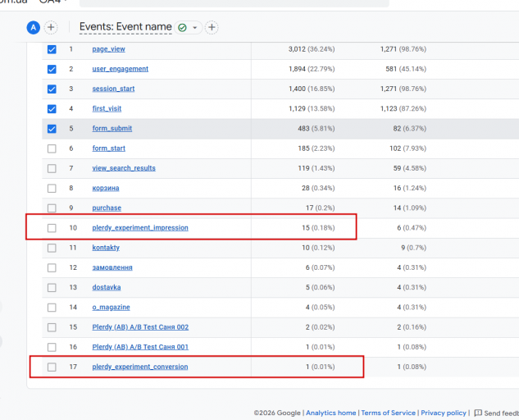
Task: Click the 581 (45.14%) users cell
Action: (406, 69)
